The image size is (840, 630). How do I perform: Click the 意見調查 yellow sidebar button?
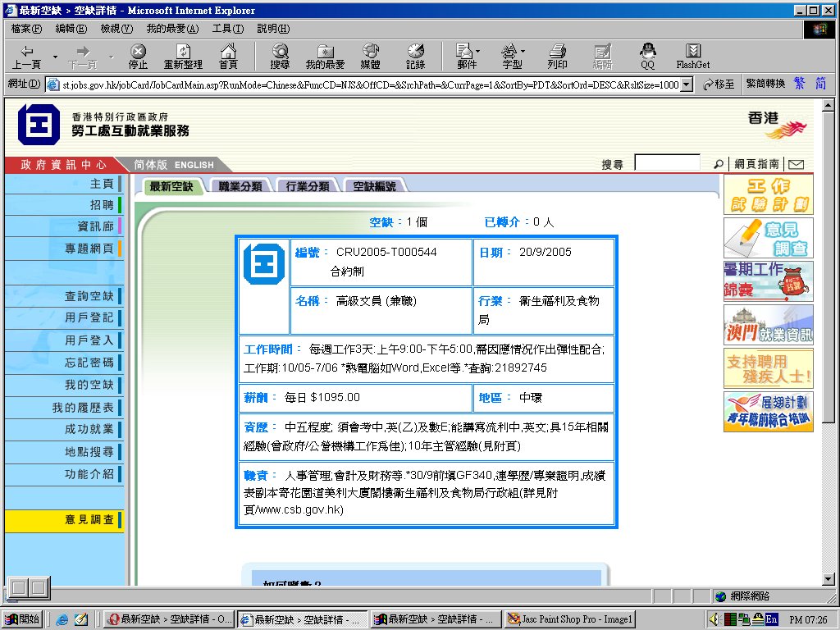pyautogui.click(x=89, y=519)
